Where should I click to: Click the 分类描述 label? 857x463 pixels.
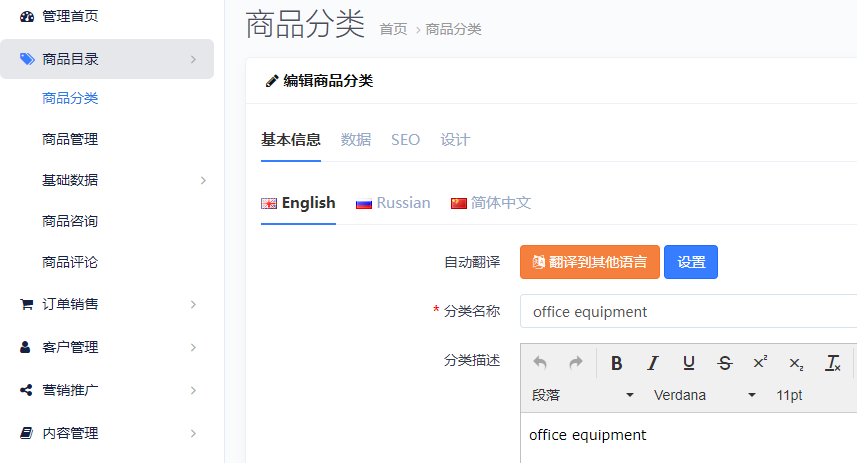coord(472,361)
